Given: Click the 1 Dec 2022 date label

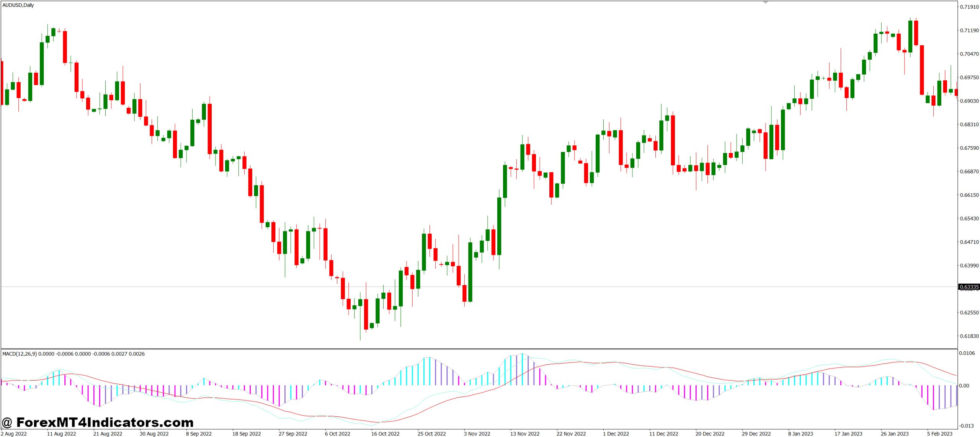Looking at the screenshot, I should [x=616, y=434].
